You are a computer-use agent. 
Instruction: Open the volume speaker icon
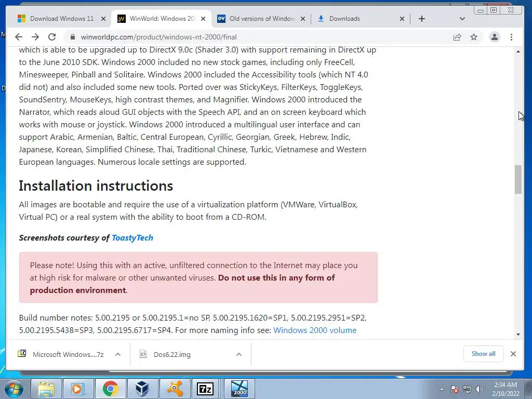[480, 389]
